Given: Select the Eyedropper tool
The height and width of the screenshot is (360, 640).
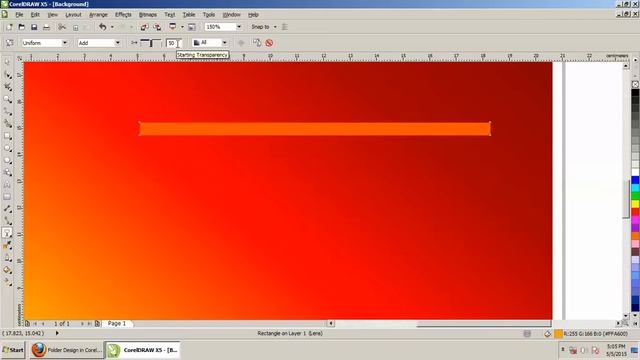Looking at the screenshot, I should (x=7, y=245).
